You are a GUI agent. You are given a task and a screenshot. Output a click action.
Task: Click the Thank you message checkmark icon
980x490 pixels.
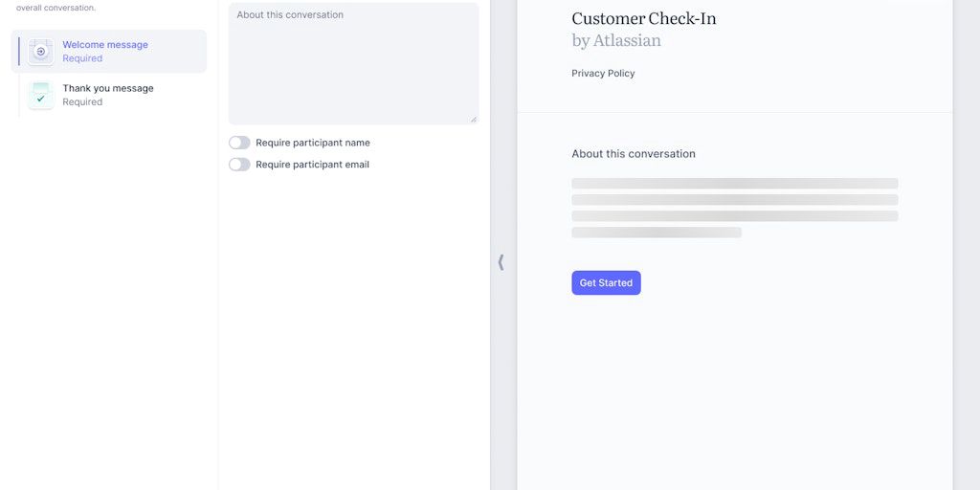pos(40,96)
